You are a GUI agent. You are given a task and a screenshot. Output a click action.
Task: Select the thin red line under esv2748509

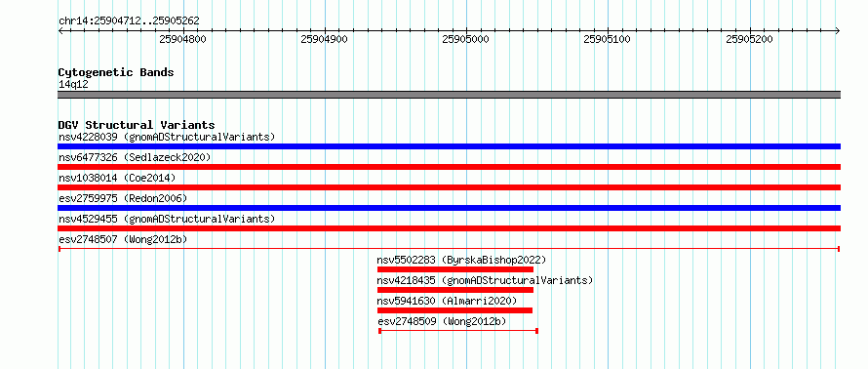458,331
